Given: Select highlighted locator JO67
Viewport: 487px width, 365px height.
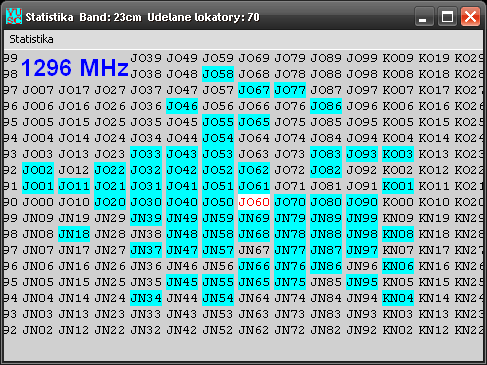Looking at the screenshot, I should [x=254, y=90].
